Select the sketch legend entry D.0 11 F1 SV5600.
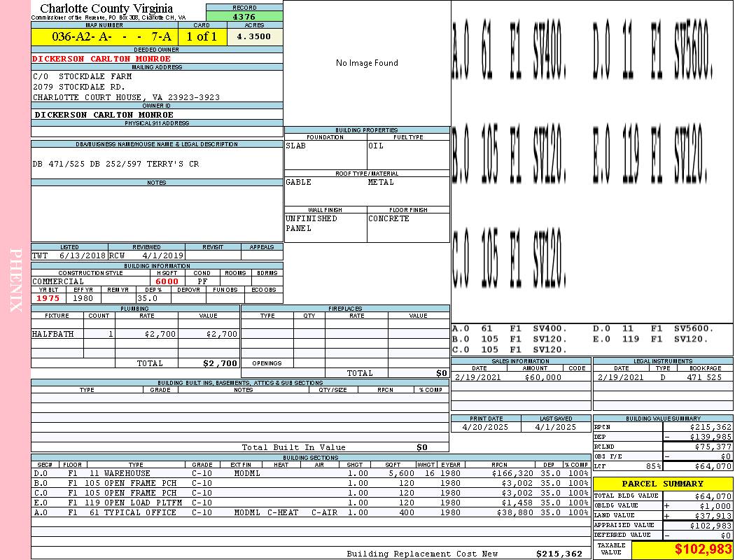The width and height of the screenshot is (735, 560). 653,328
